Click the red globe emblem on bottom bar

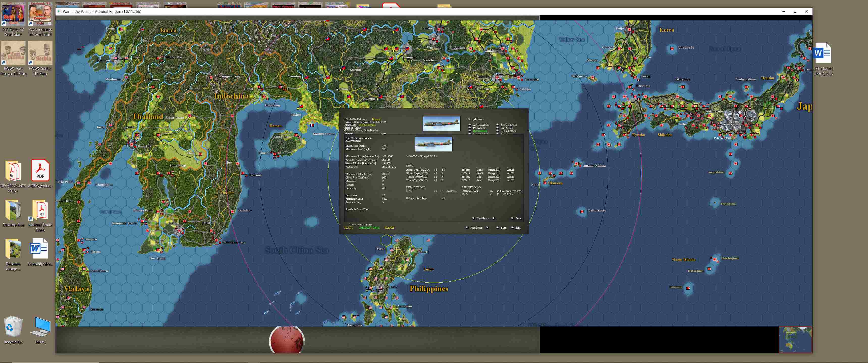pos(287,340)
